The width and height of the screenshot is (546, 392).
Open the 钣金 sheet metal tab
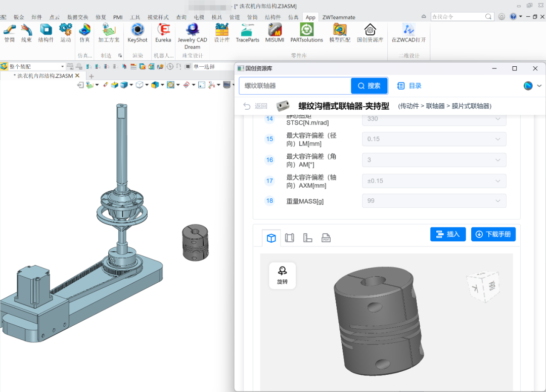(19, 17)
